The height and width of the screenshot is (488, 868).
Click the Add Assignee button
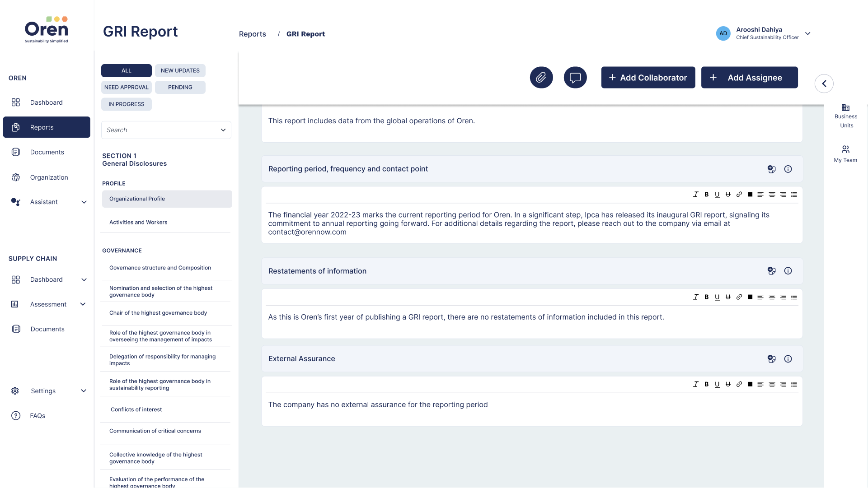749,78
